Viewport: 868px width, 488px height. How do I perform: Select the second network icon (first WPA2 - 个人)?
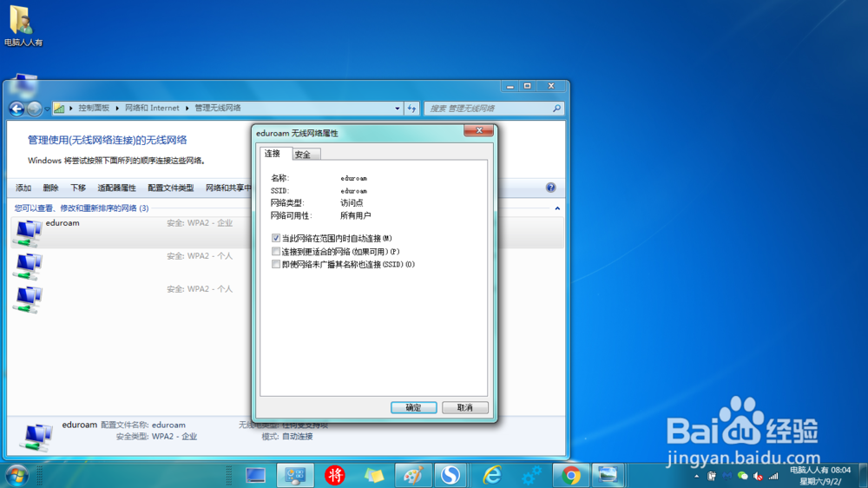point(28,266)
